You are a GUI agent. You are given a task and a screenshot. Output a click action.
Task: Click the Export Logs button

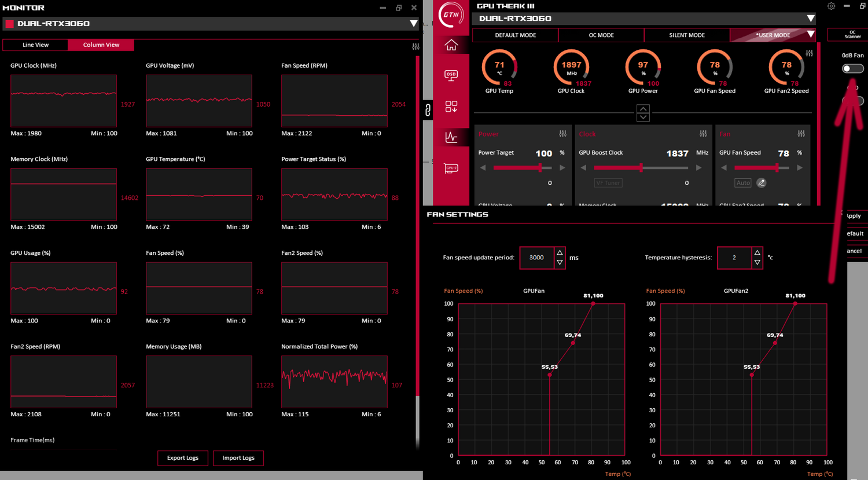pos(183,458)
